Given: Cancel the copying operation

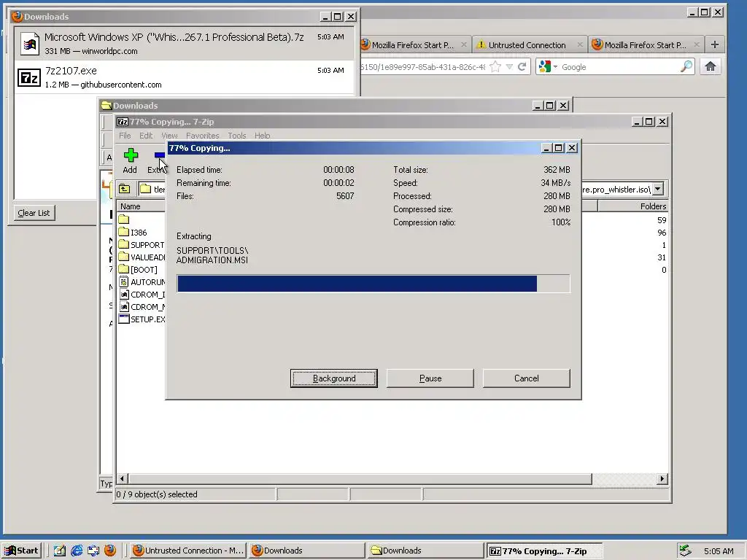Looking at the screenshot, I should tap(527, 378).
